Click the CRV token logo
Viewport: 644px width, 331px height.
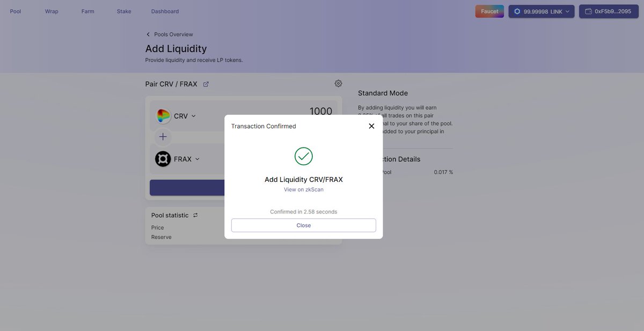163,116
